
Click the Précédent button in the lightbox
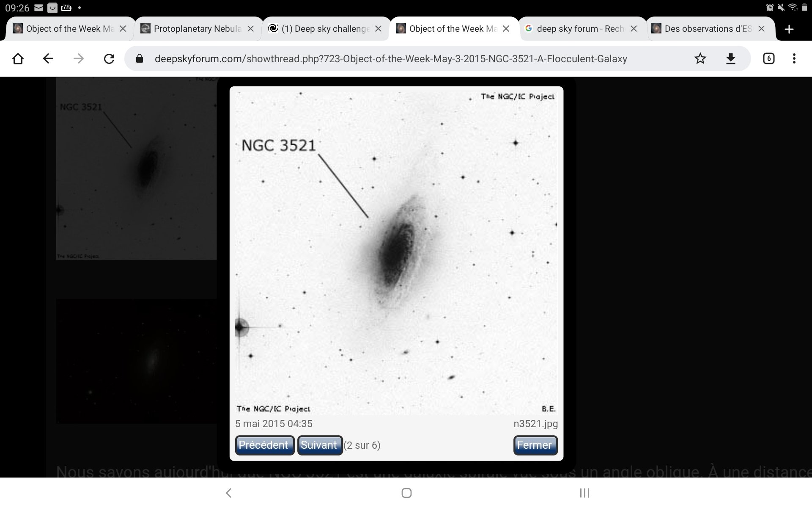265,445
